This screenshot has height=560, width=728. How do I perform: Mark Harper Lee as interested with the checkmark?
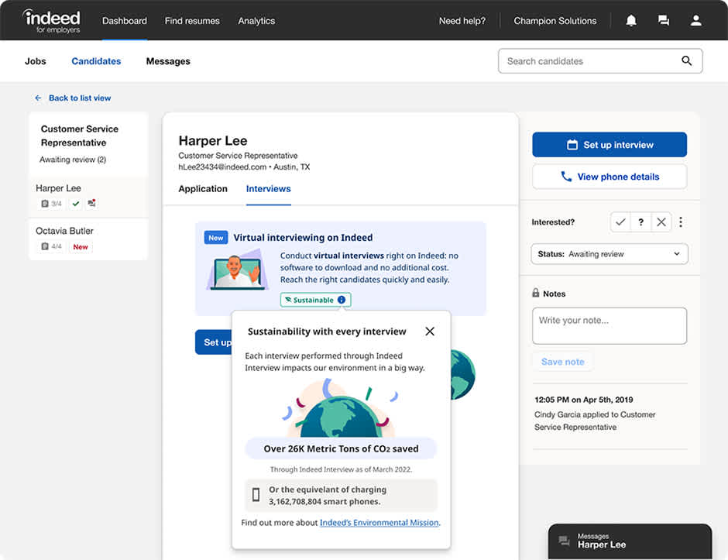[x=620, y=222]
